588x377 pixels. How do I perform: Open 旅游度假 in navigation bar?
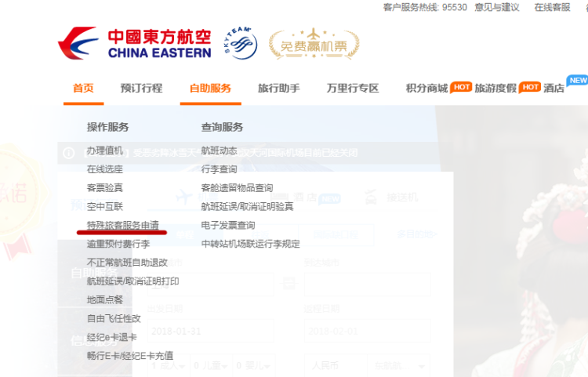[x=495, y=88]
